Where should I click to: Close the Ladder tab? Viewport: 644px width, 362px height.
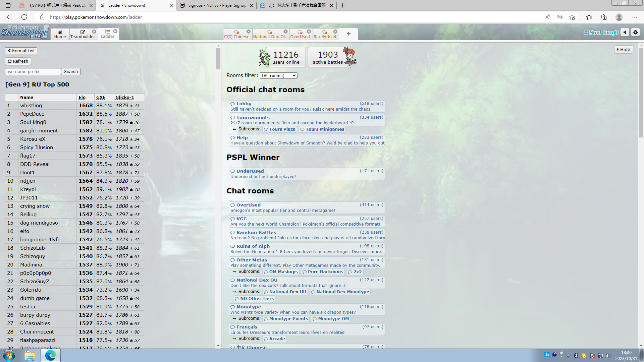click(x=115, y=31)
